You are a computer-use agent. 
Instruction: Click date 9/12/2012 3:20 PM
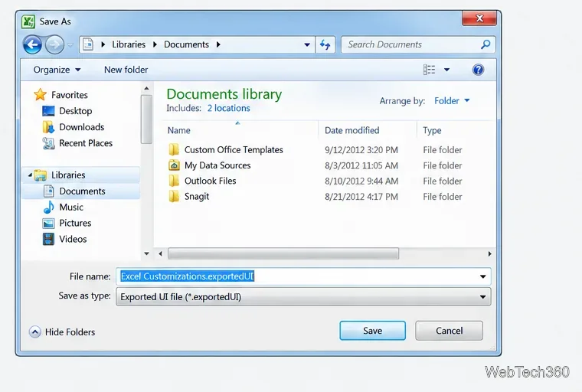[361, 150]
